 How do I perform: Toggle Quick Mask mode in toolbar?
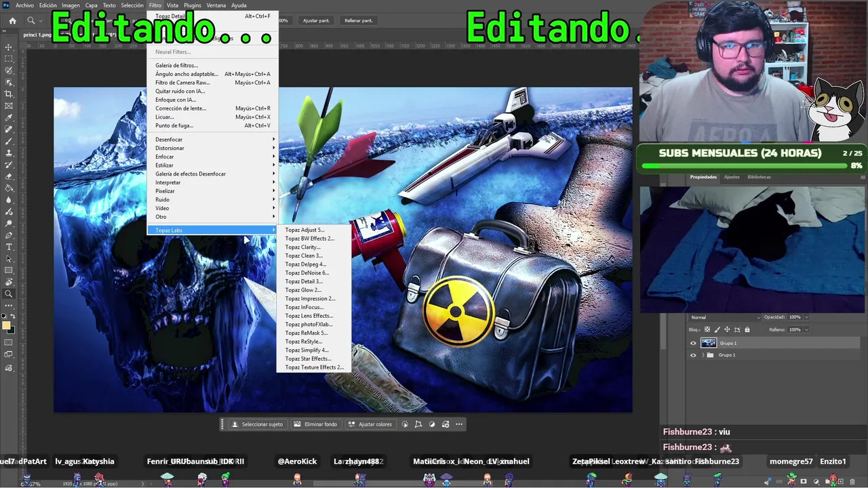(x=9, y=343)
